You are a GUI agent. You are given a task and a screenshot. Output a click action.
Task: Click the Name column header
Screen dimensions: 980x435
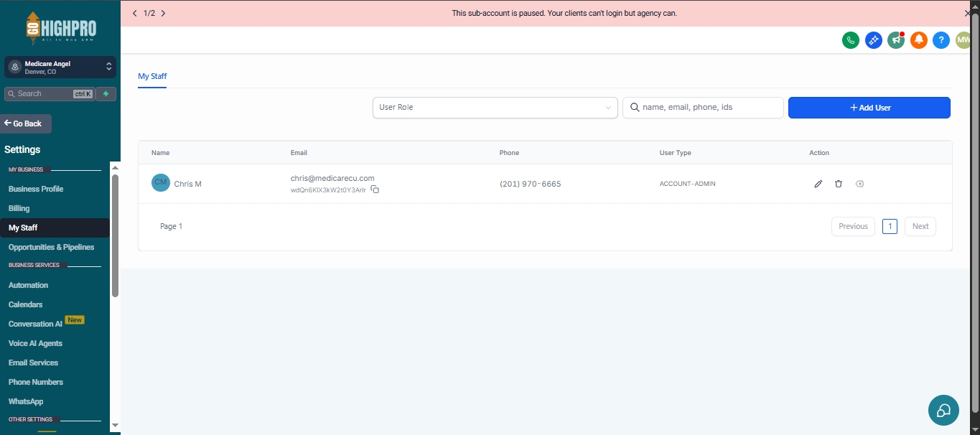[x=161, y=153]
